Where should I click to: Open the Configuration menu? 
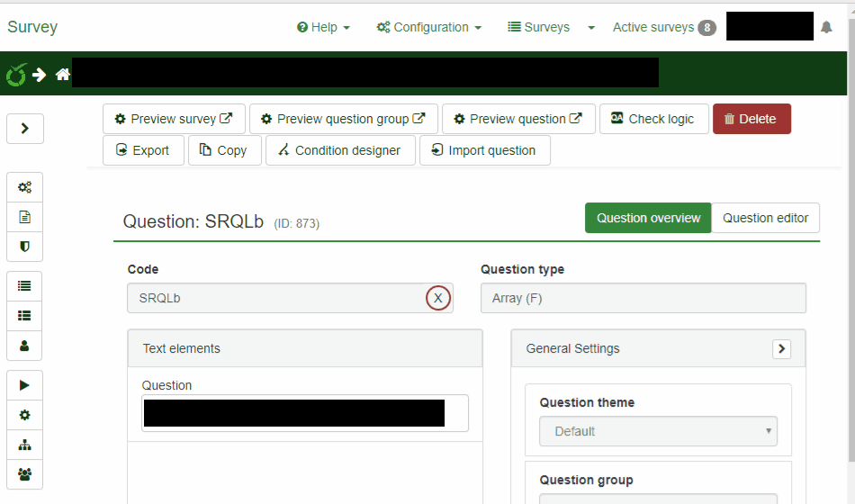[429, 28]
